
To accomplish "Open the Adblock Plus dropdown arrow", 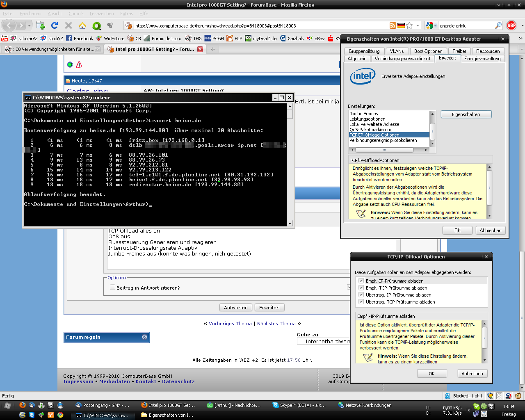I will tap(522, 25).
